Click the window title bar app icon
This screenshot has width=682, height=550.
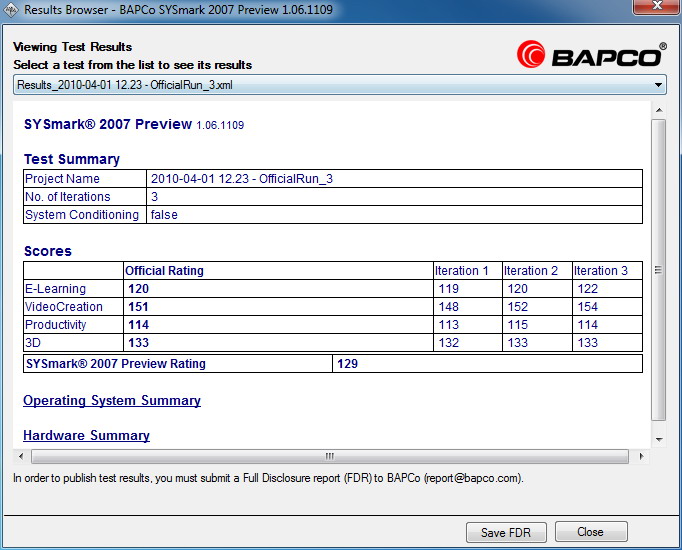click(10, 10)
